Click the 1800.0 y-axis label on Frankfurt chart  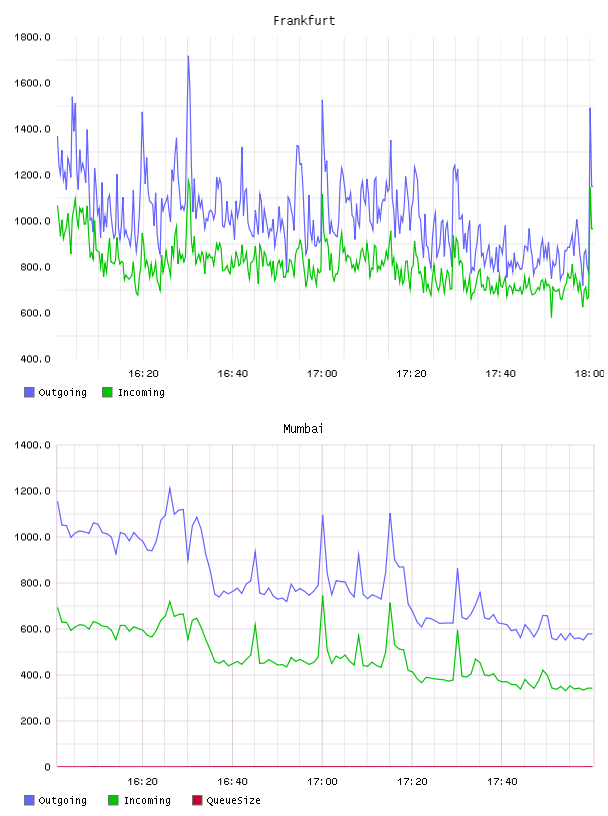(x=32, y=37)
